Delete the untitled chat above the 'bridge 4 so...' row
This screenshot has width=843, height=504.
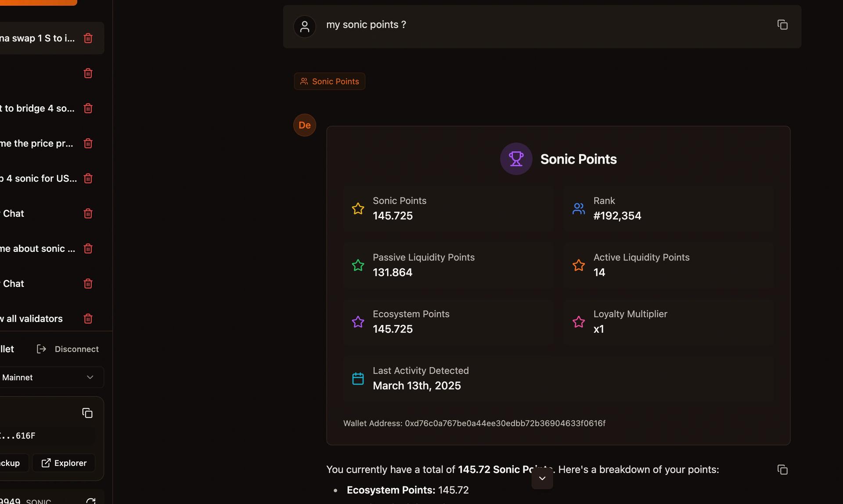[x=88, y=73]
